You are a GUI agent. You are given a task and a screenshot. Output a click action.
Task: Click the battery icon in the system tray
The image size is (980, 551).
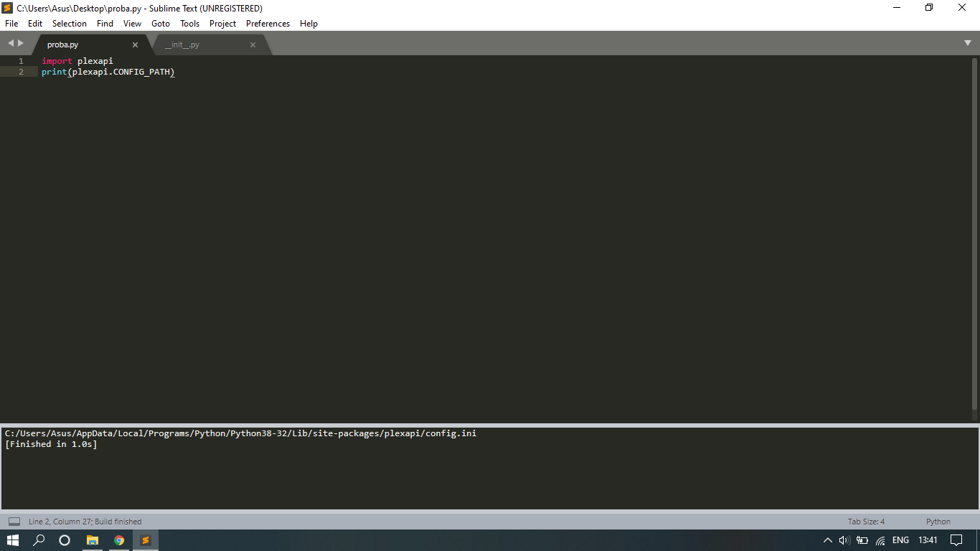coord(862,540)
